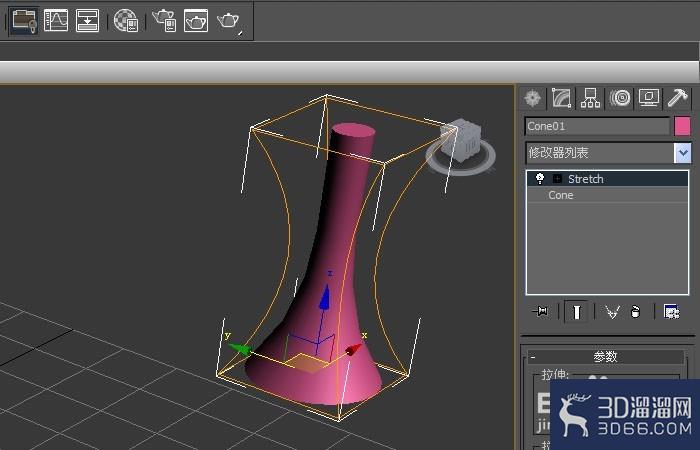Open the Material Editor sphere icon

126,21
